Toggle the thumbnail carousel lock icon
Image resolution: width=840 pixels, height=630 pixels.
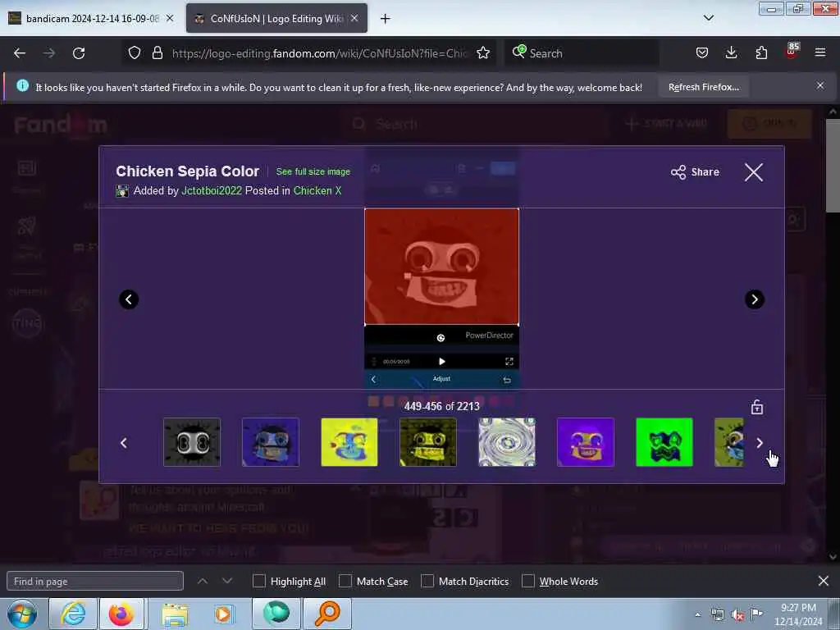coord(757,407)
